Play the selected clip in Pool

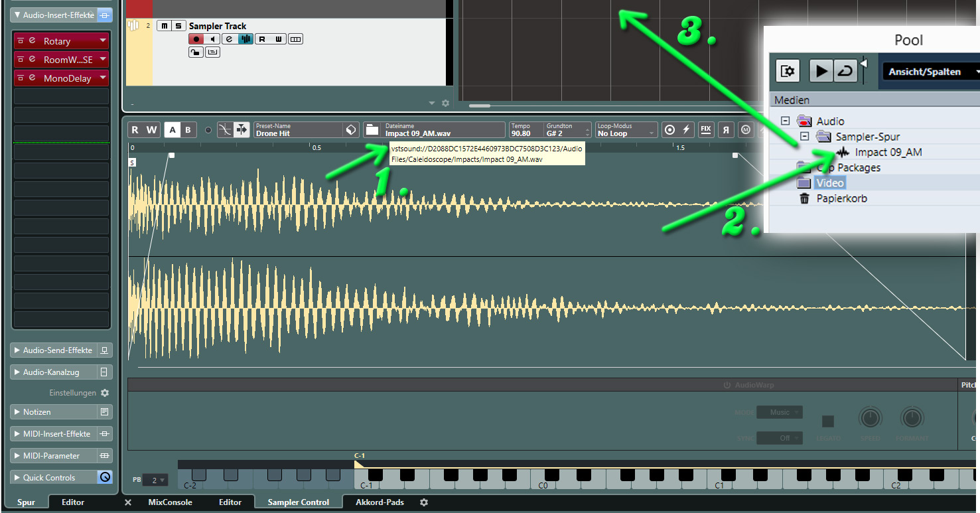821,70
